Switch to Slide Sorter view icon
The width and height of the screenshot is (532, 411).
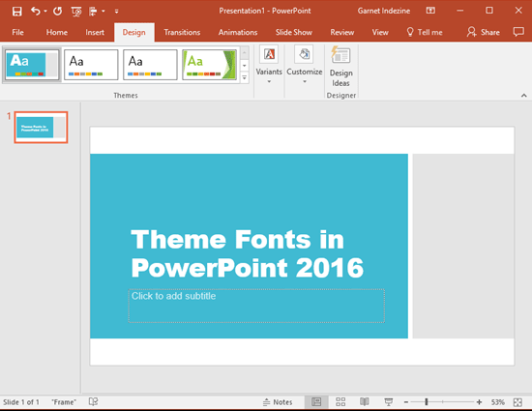pos(340,402)
